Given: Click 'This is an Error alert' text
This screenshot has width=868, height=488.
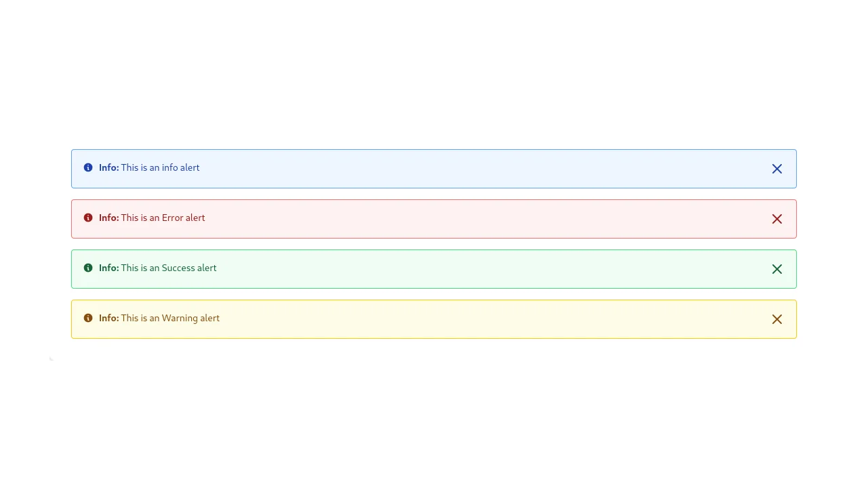Looking at the screenshot, I should [x=163, y=218].
